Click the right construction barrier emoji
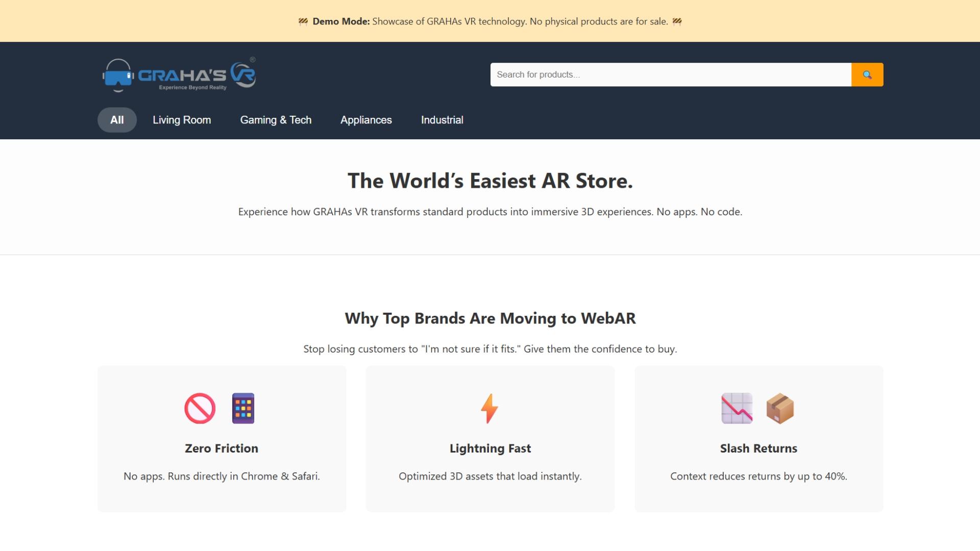 pyautogui.click(x=677, y=21)
